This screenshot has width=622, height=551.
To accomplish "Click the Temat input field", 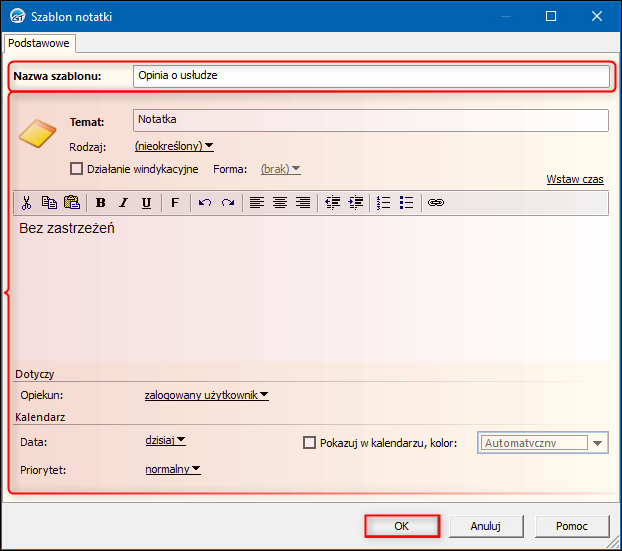I will tap(371, 120).
